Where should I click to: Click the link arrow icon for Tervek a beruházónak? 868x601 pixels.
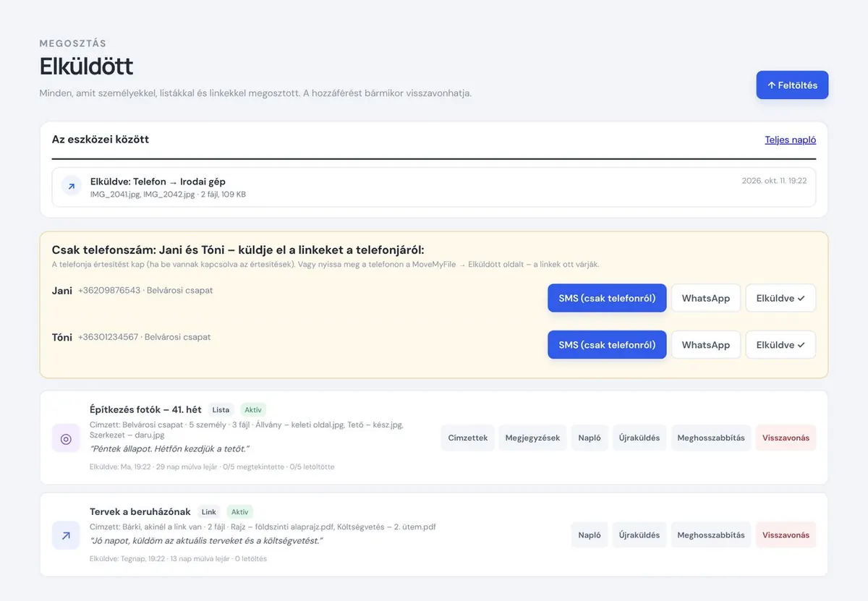[x=66, y=535]
